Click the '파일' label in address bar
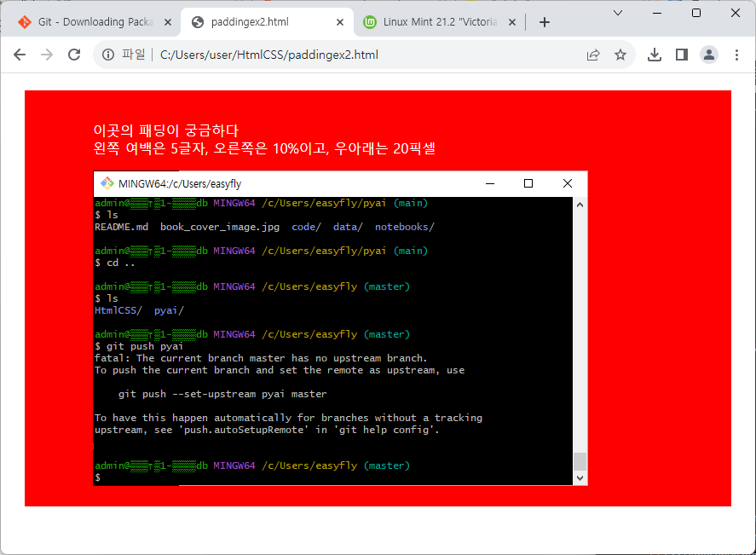Image resolution: width=756 pixels, height=555 pixels. [134, 55]
